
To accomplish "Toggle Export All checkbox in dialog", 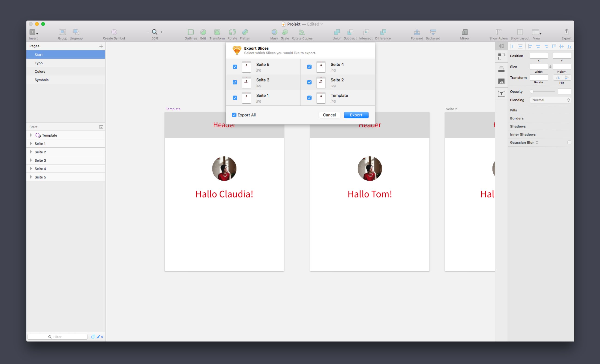I will (x=234, y=115).
